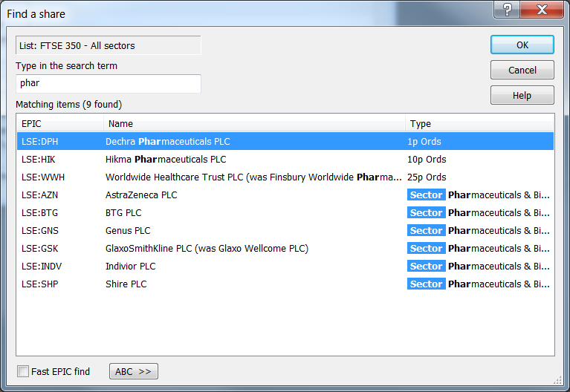This screenshot has height=392, width=570.
Task: Click the LSE:INDV EPIC code
Action: coord(42,266)
